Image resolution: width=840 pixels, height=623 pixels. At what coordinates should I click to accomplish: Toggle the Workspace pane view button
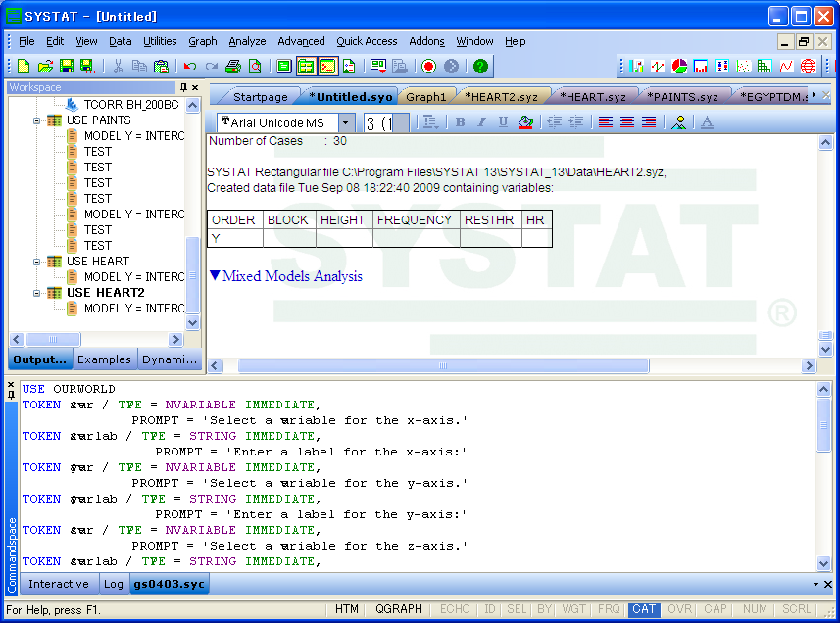tap(306, 67)
